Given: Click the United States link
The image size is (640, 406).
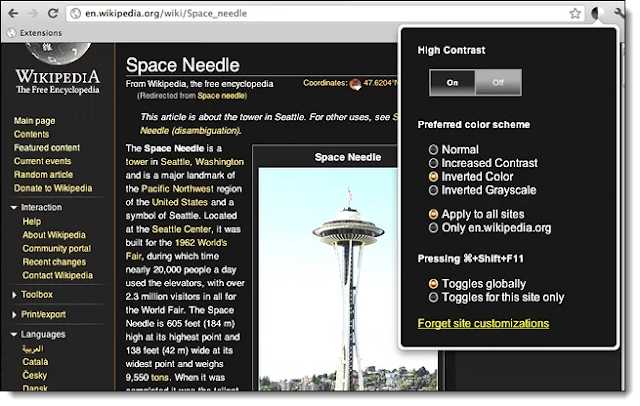Looking at the screenshot, I should 180,202.
